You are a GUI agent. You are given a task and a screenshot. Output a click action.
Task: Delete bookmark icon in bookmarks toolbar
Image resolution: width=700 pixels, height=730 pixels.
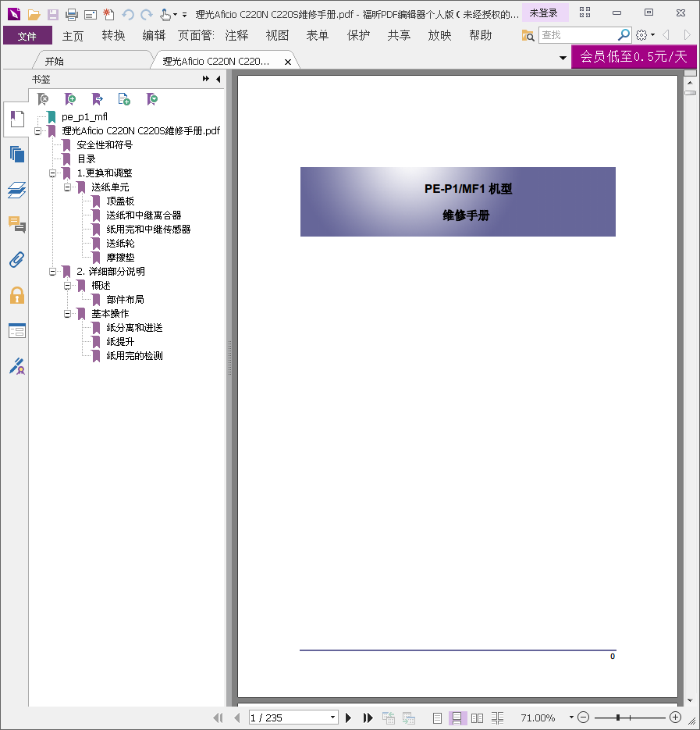click(43, 98)
